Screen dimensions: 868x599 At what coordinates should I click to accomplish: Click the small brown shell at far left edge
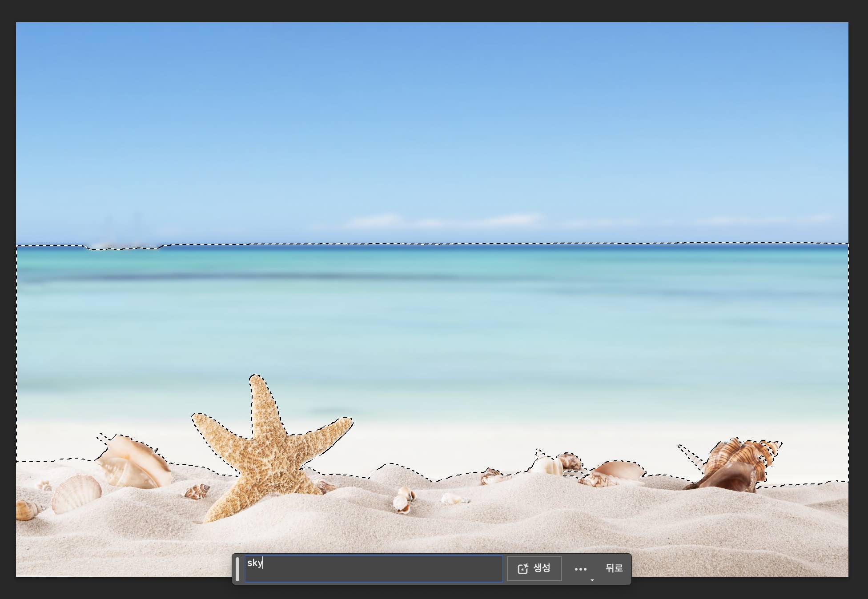point(26,510)
